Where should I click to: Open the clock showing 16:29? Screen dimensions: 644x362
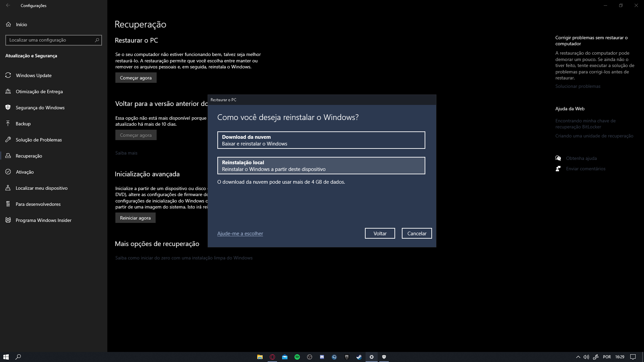tap(620, 357)
